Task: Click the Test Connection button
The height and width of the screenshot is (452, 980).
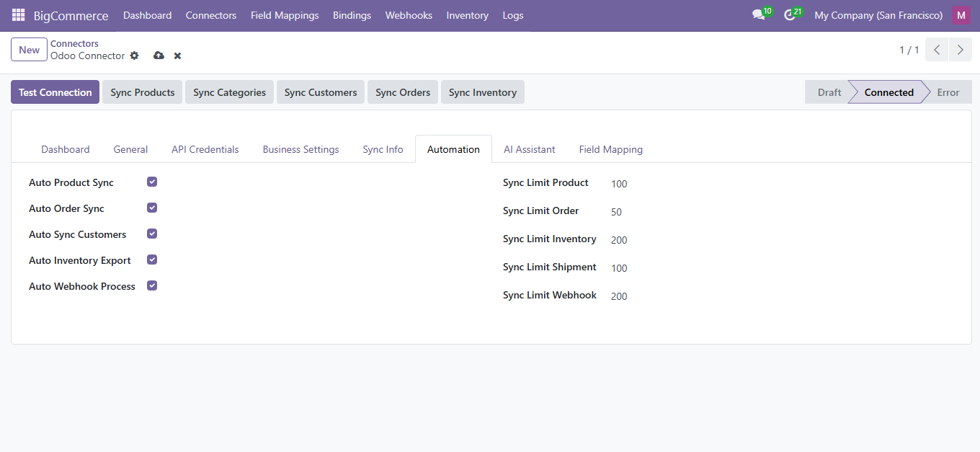Action: coord(55,92)
